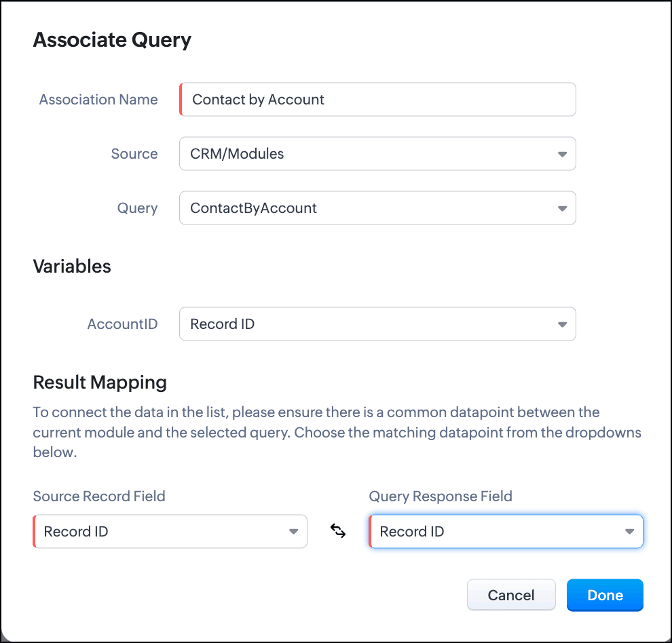
Task: Expand the AccountID variable dropdown arrow
Action: click(562, 325)
